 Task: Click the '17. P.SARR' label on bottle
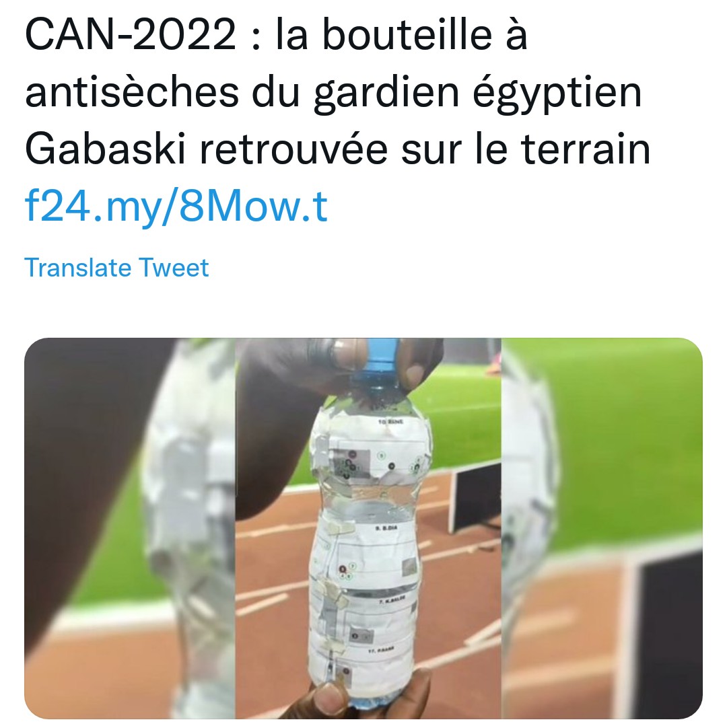click(381, 651)
